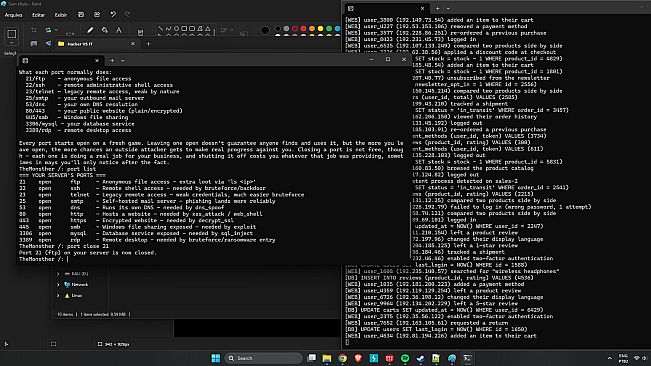Open the Editar menu in Paint
Screen dimensions: 651x366
tap(38, 15)
